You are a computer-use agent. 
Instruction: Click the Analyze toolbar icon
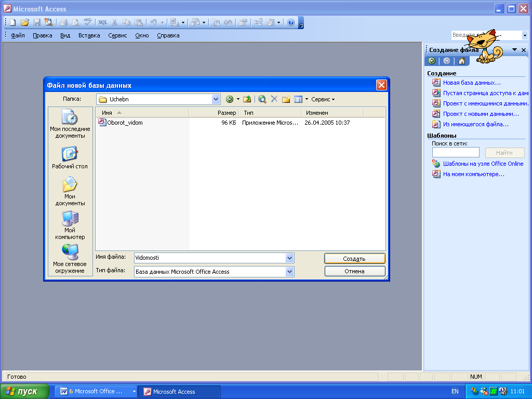click(x=195, y=23)
